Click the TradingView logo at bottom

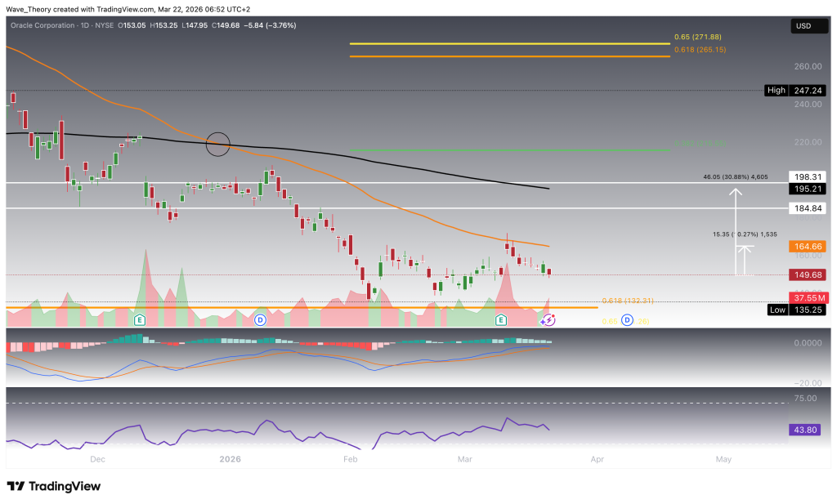[x=54, y=486]
